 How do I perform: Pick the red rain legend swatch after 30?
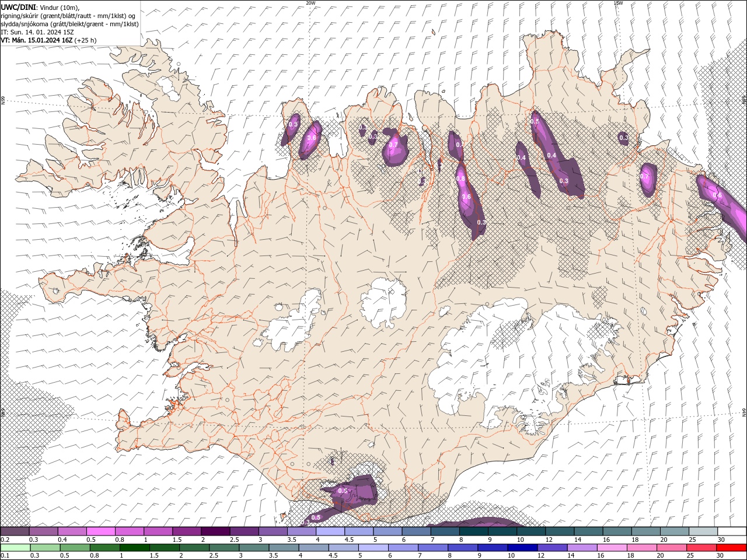(x=732, y=548)
